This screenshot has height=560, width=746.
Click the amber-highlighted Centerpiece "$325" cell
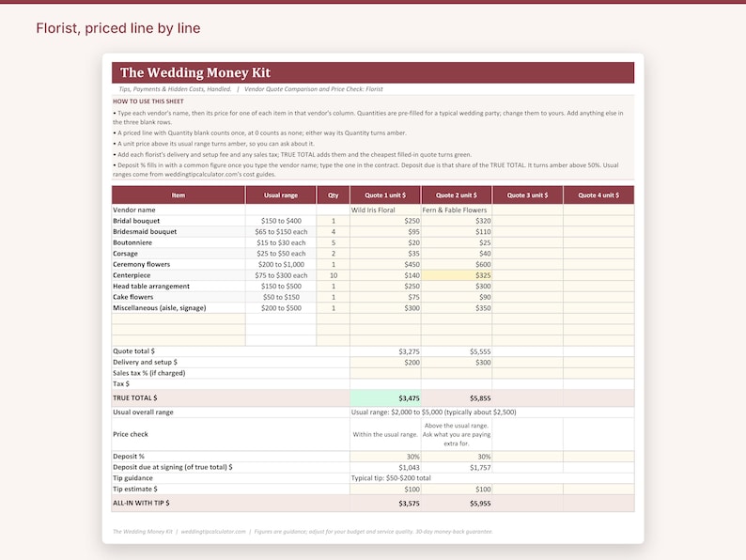click(x=457, y=275)
